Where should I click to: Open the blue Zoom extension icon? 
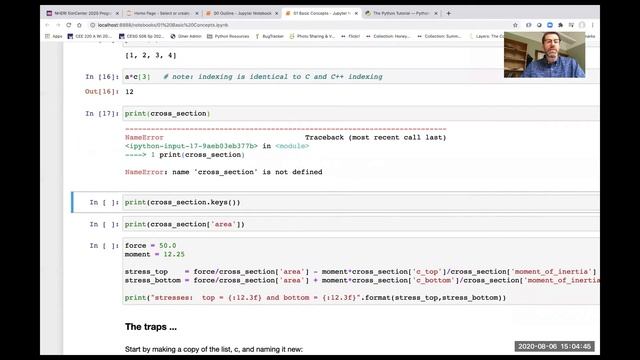tap(550, 25)
